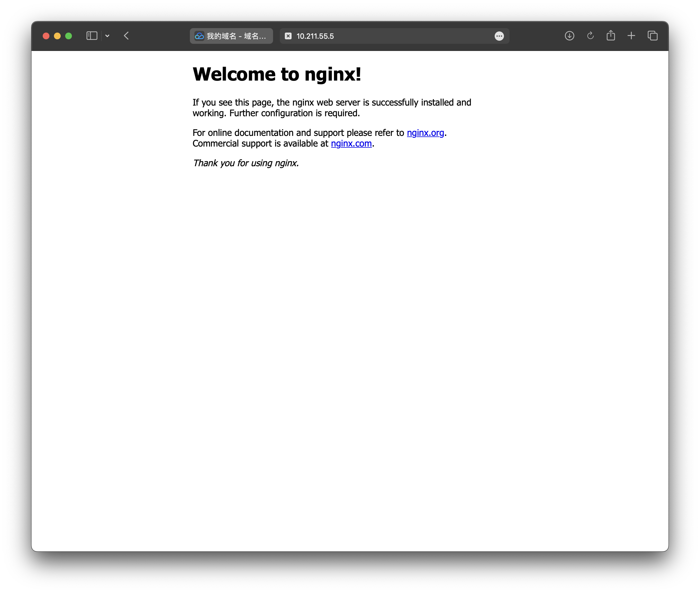Click the Welcome to nginx! heading

276,74
